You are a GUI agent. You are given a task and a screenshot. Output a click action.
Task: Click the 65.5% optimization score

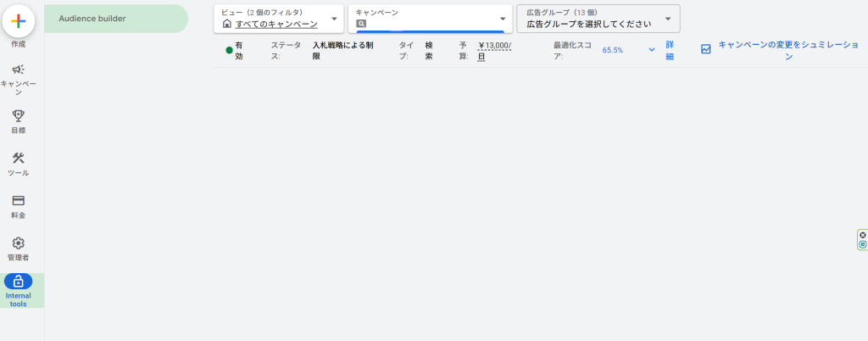pyautogui.click(x=612, y=50)
